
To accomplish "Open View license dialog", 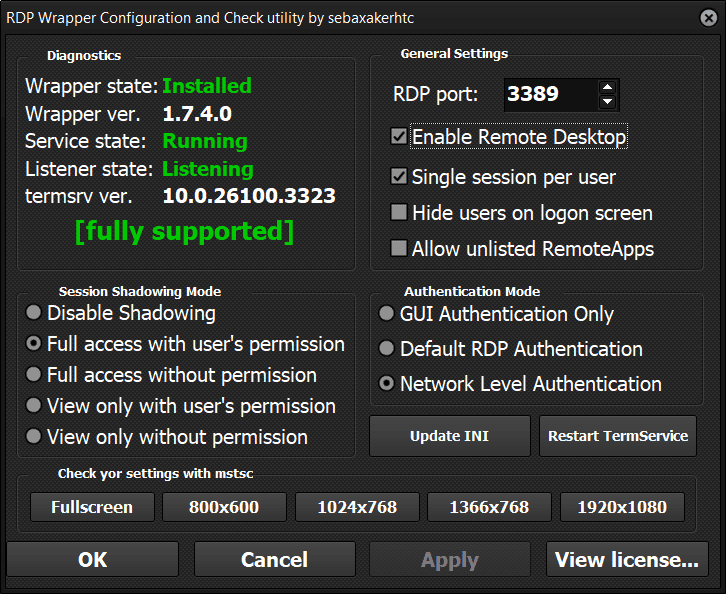I will (x=627, y=559).
